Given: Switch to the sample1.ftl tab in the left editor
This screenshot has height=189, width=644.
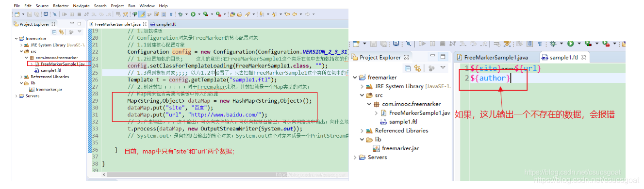Looking at the screenshot, I should click(x=163, y=24).
